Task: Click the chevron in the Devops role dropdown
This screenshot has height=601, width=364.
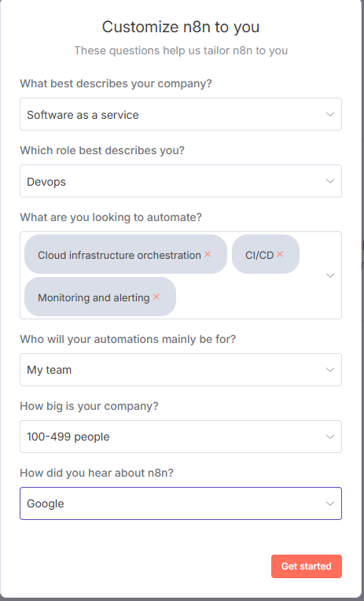Action: (x=330, y=181)
